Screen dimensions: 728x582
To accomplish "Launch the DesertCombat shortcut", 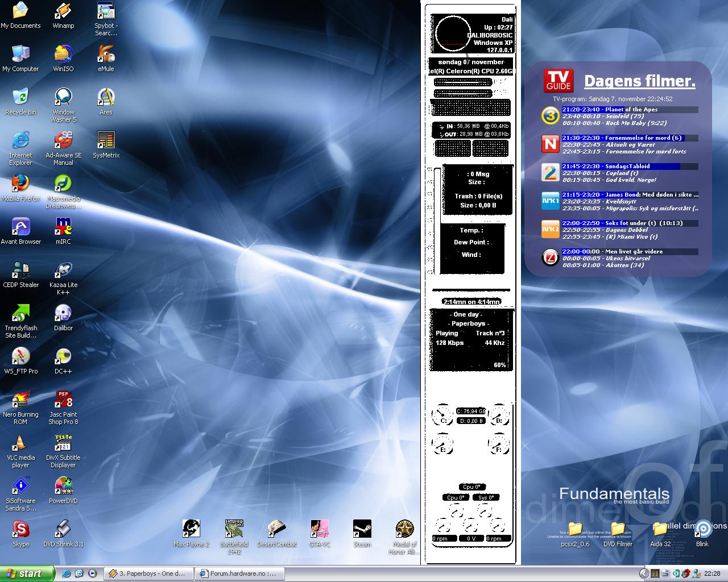I will pos(276,534).
